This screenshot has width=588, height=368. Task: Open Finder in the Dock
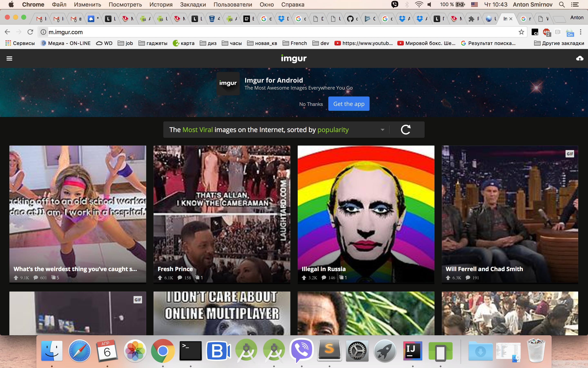(x=52, y=351)
